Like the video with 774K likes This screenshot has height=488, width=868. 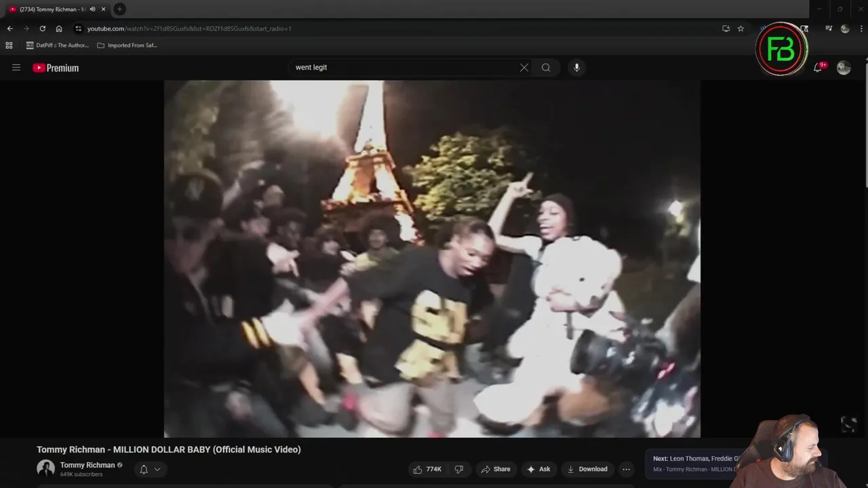[427, 469]
